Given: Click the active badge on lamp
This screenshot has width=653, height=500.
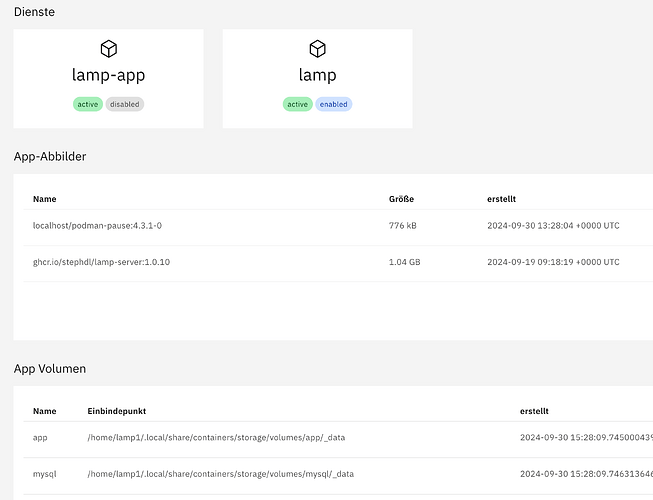Looking at the screenshot, I should [298, 104].
